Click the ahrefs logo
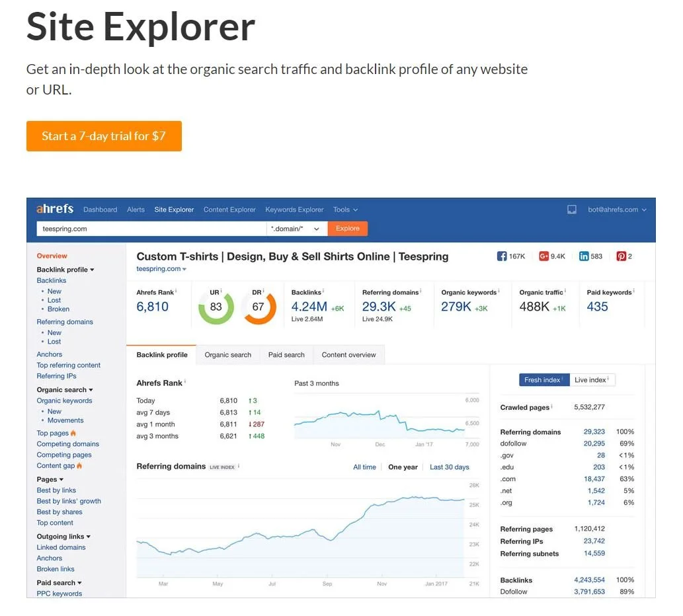The width and height of the screenshot is (683, 616). (x=55, y=209)
